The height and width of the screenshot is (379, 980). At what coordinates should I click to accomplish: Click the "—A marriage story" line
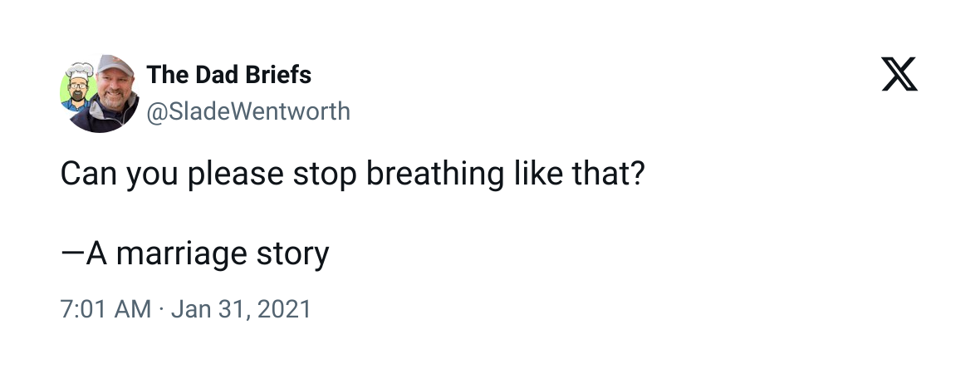point(195,253)
